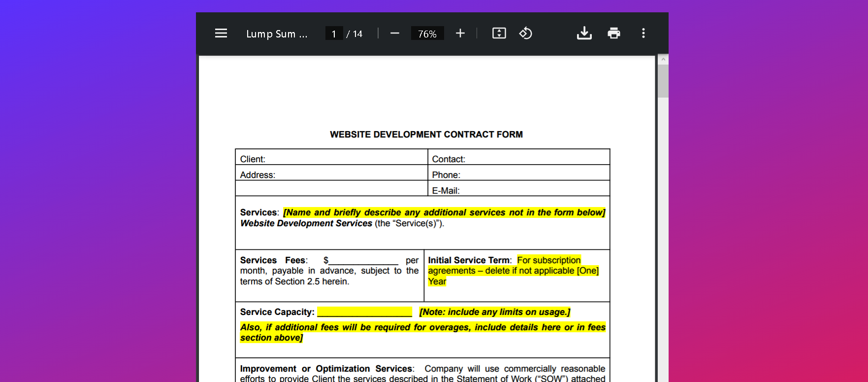Screen dimensions: 868x382
Task: Click the scrollbar up arrow
Action: [663, 59]
